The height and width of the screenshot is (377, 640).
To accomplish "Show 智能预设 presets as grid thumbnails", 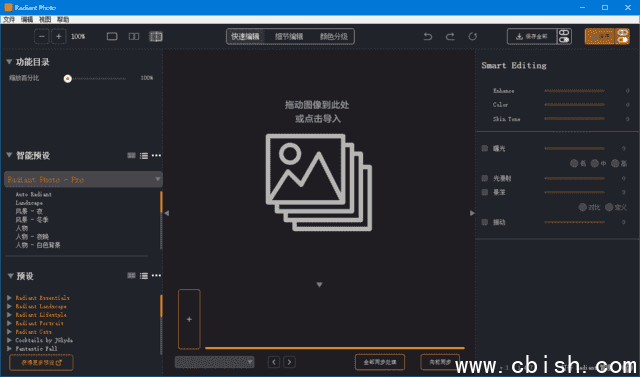I will [x=131, y=155].
